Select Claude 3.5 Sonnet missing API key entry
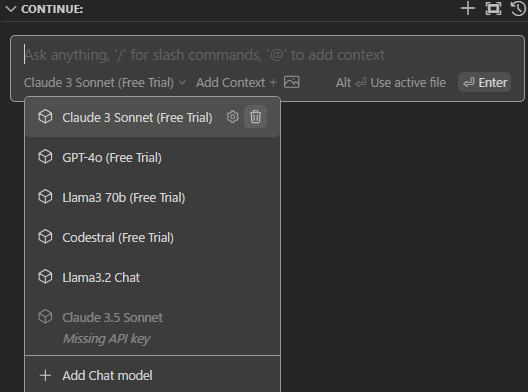Viewport: 528px width, 392px height. [153, 326]
